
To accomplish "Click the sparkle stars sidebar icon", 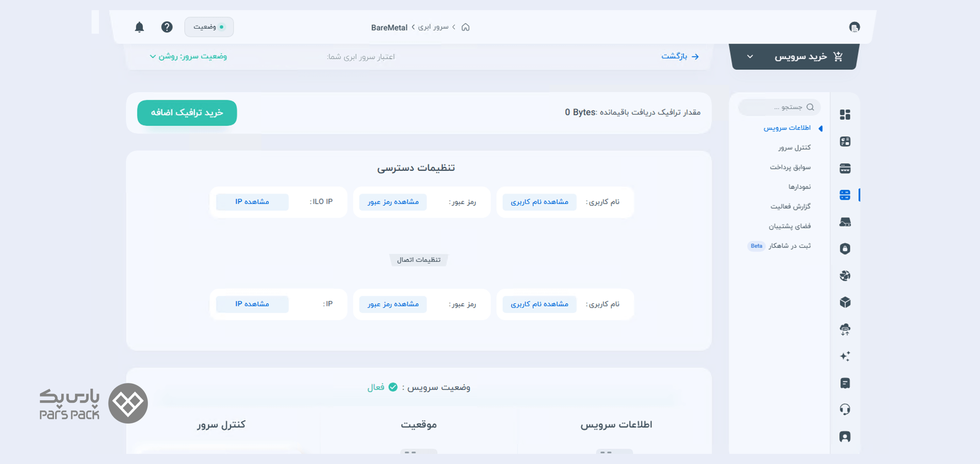I will click(845, 356).
